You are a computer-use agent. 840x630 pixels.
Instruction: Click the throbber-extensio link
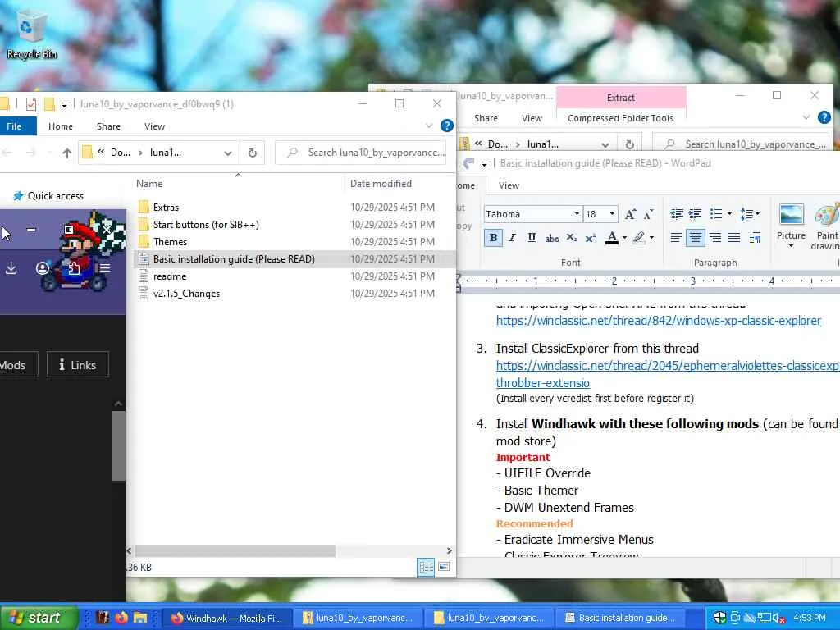(x=543, y=382)
